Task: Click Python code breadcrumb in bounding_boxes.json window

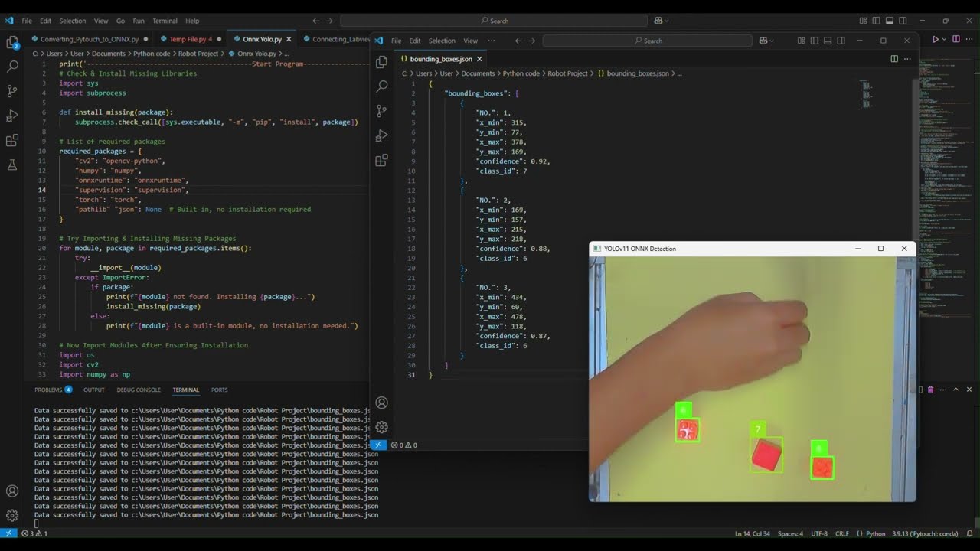Action: [x=520, y=73]
